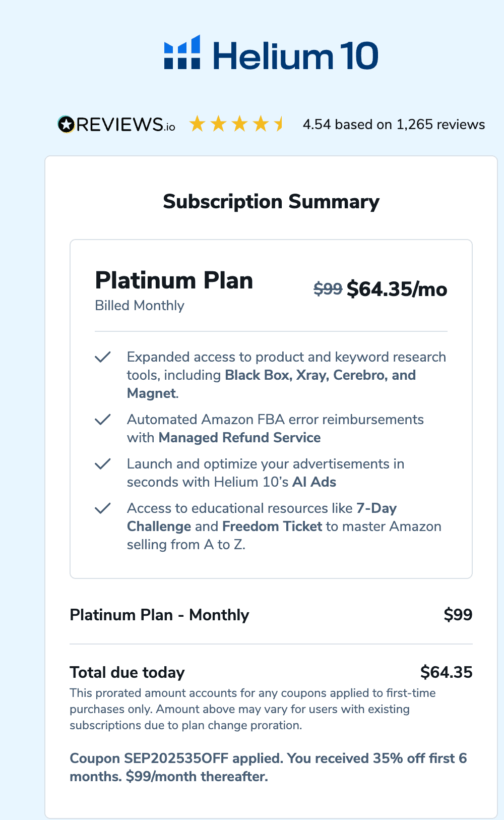Click the $64.35/mo discounted price

click(x=397, y=289)
